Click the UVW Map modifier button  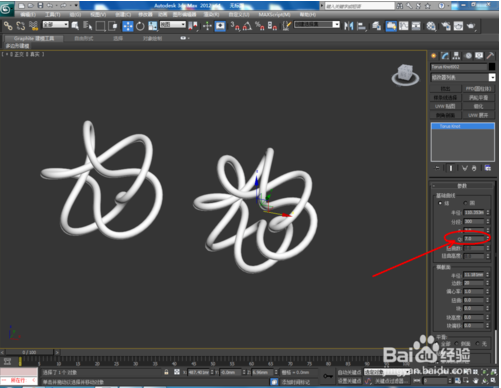click(x=445, y=106)
